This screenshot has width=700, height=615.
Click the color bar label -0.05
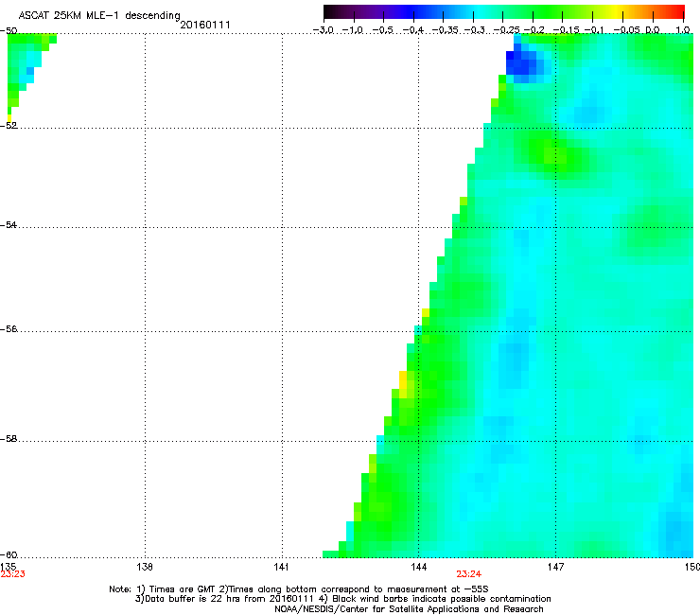point(627,30)
